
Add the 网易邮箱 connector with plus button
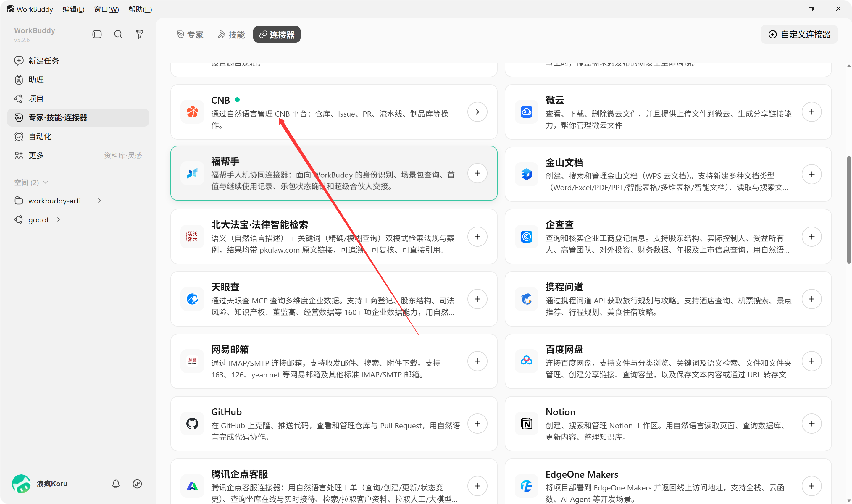(477, 361)
